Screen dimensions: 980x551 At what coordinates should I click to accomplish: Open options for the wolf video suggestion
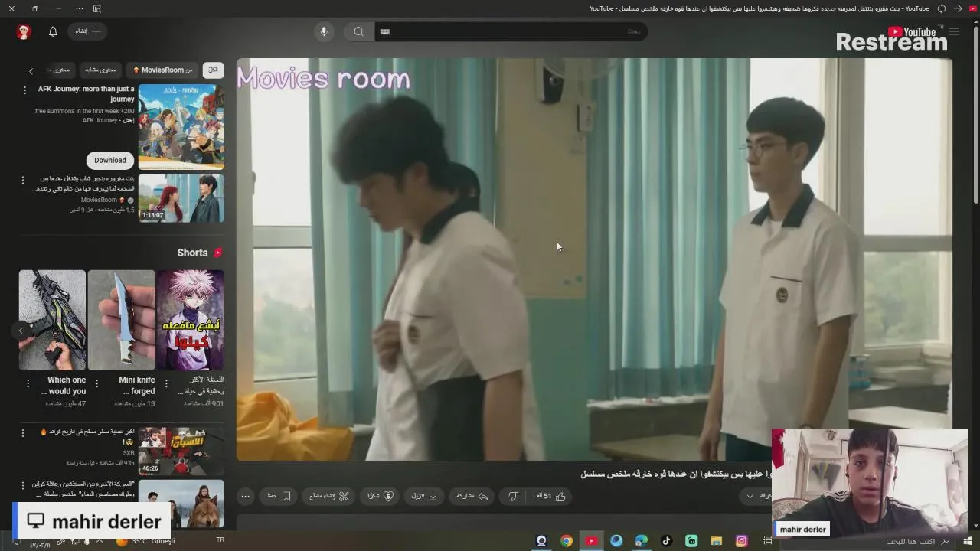pos(22,485)
